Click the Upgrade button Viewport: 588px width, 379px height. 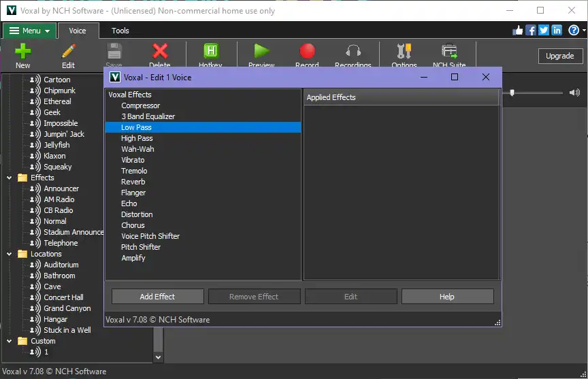coord(560,56)
